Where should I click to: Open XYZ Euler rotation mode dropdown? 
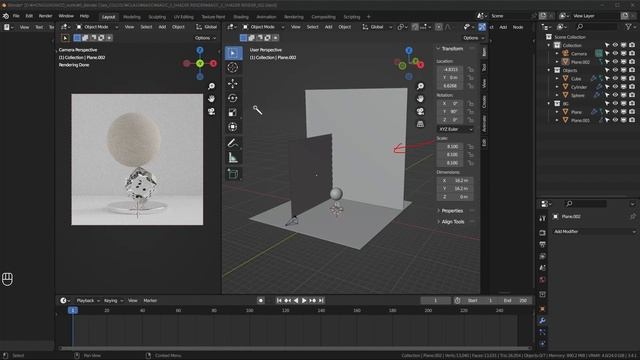coord(455,129)
